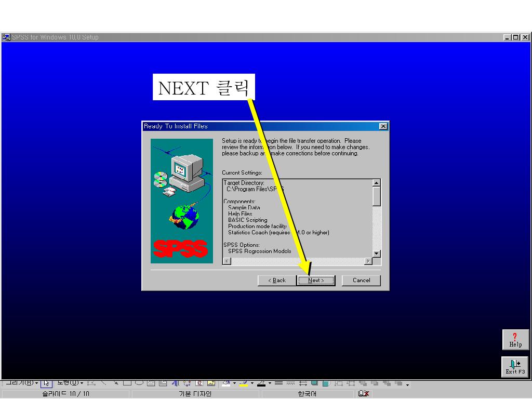Select the Arrow drawing tool

click(x=116, y=383)
